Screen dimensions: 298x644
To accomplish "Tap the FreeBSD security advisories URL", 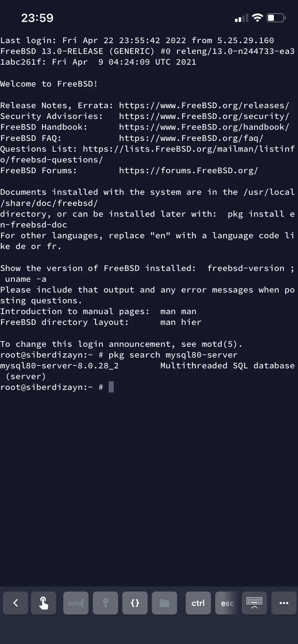I will [204, 116].
